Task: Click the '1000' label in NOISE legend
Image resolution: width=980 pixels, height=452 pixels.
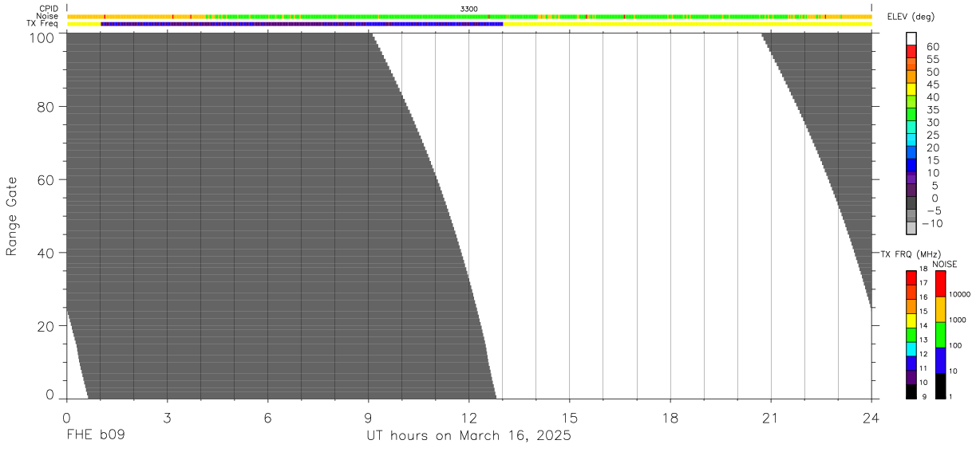Action: click(958, 320)
